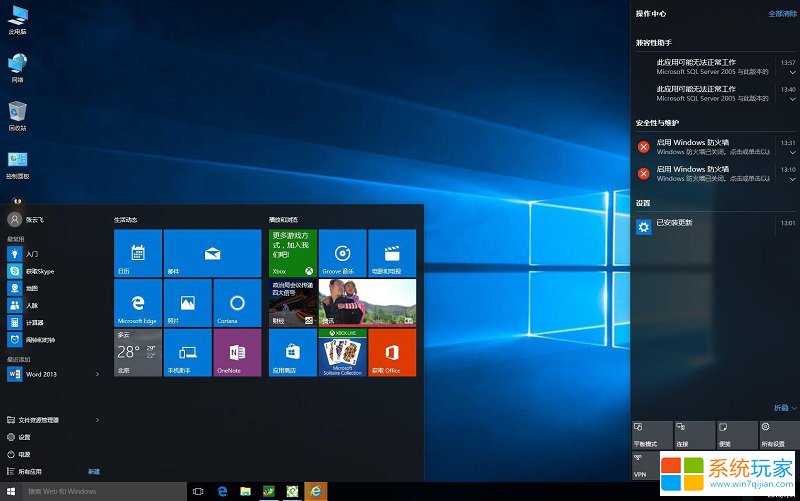
Task: Toggle 平板模式 (Tablet mode) quick action
Action: point(653,435)
